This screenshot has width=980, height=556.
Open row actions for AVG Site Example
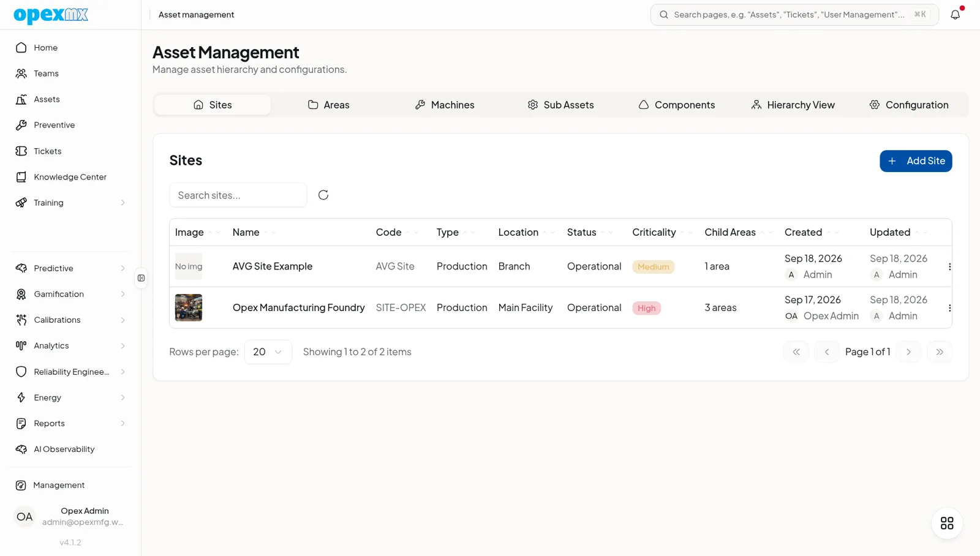(x=949, y=266)
